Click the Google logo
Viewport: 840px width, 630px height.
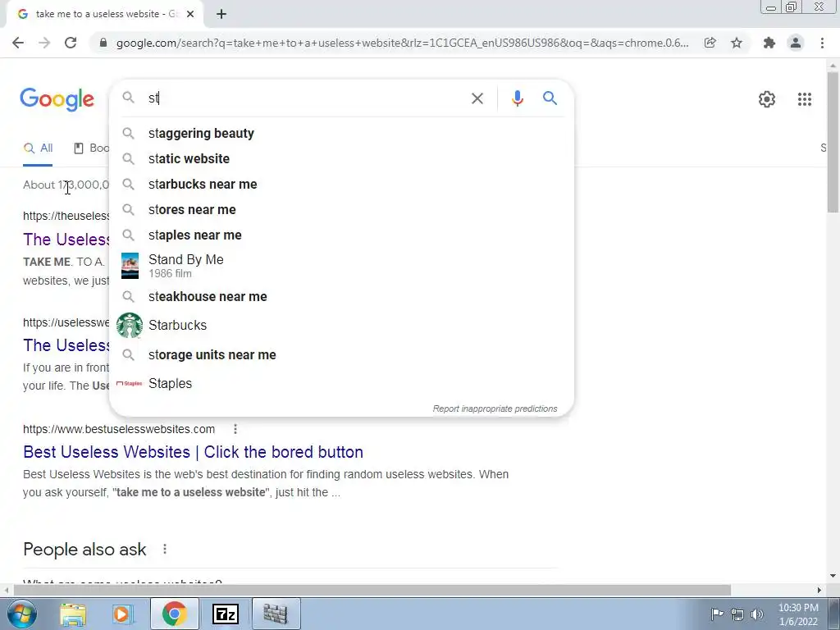pyautogui.click(x=57, y=99)
